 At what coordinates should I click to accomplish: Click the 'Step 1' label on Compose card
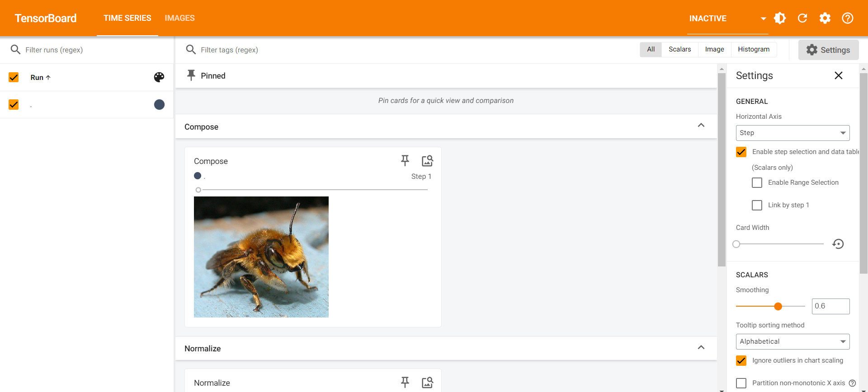421,177
